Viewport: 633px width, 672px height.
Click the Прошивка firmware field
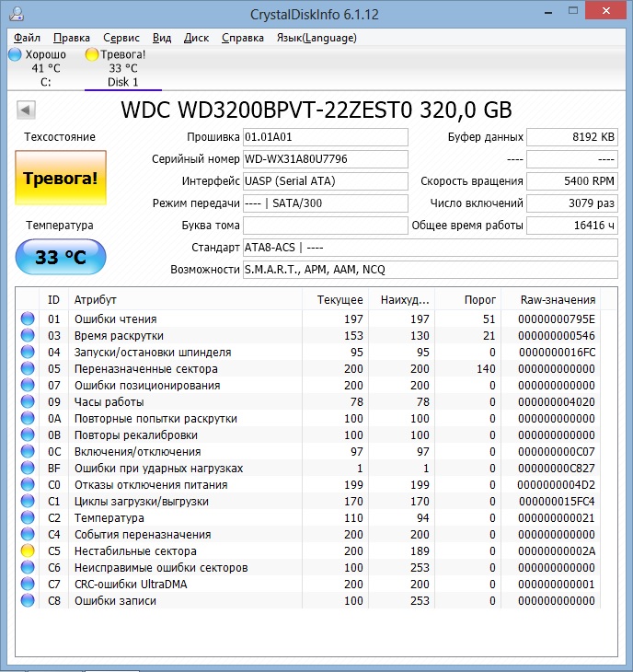[325, 137]
